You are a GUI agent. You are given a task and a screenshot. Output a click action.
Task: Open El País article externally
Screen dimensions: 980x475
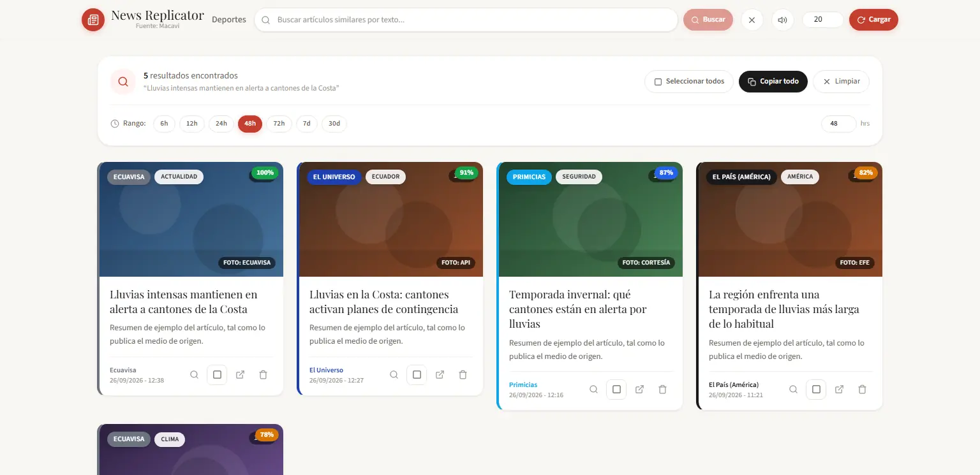[x=839, y=389]
